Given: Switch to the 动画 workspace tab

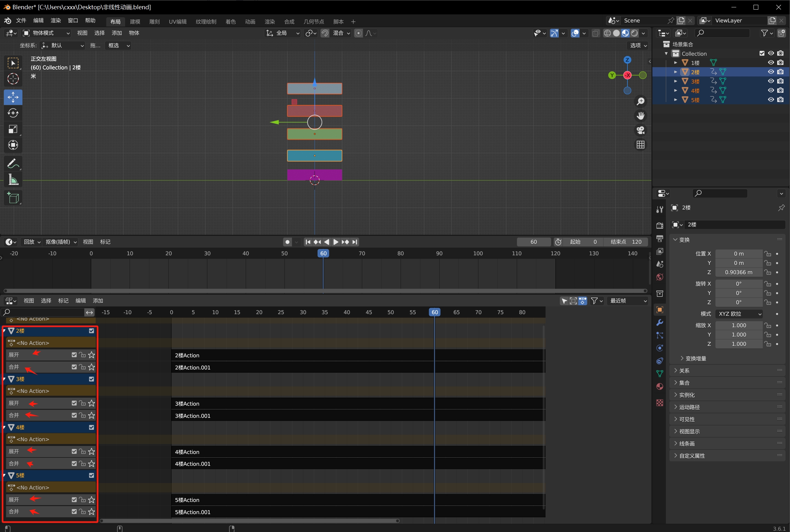Looking at the screenshot, I should [250, 22].
